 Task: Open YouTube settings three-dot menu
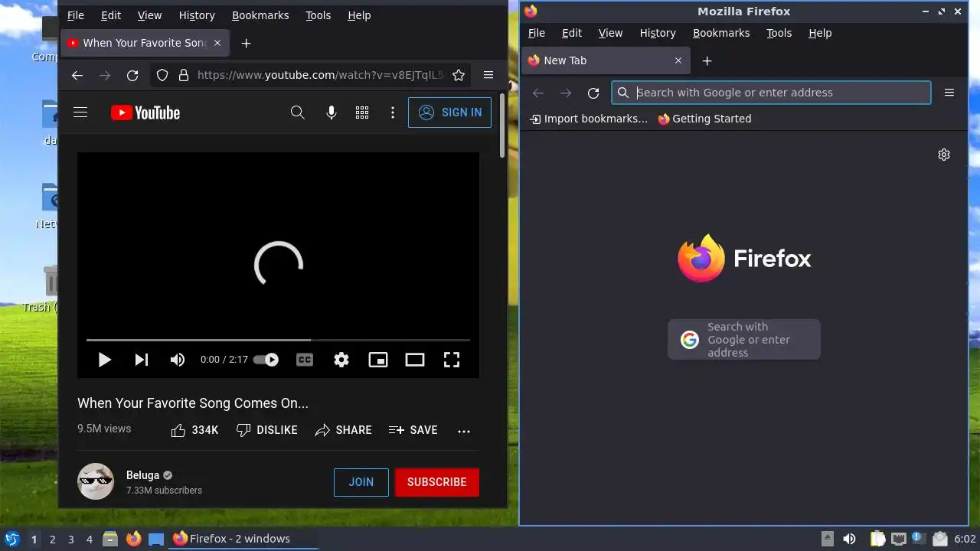[x=393, y=112]
